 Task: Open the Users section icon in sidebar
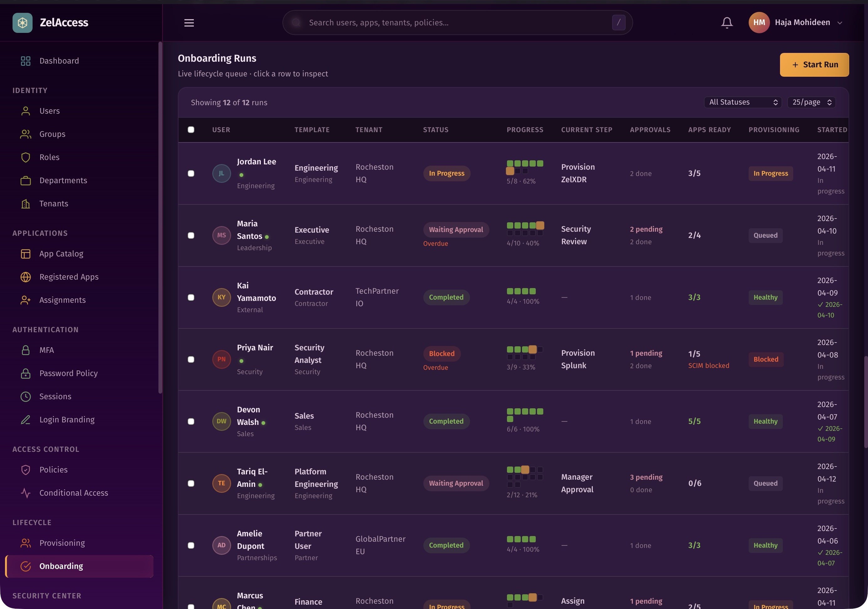point(25,111)
